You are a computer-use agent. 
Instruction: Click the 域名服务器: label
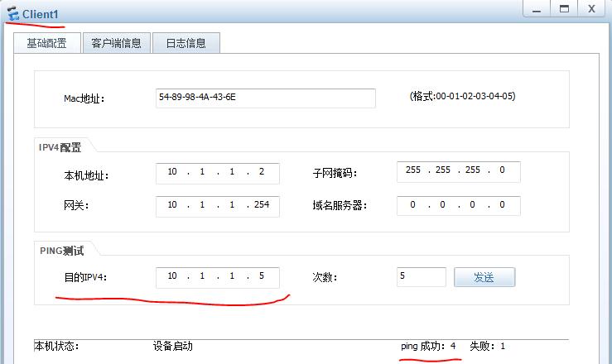coord(340,205)
